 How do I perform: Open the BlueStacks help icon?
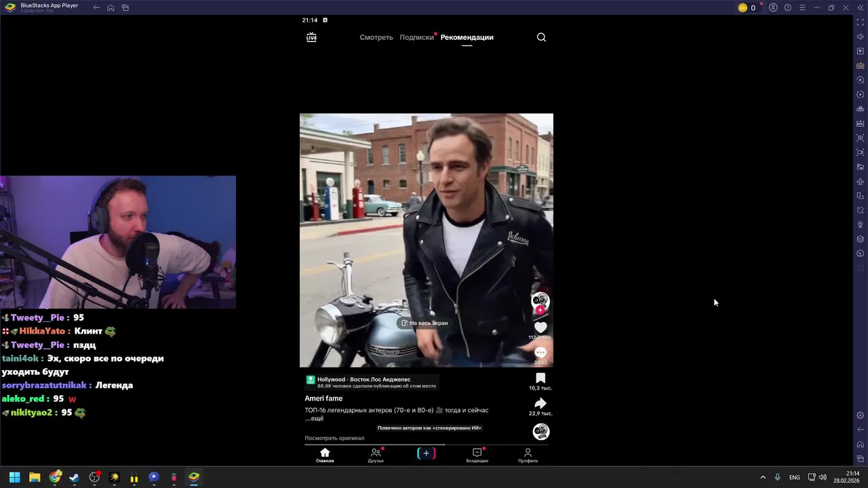click(x=787, y=7)
